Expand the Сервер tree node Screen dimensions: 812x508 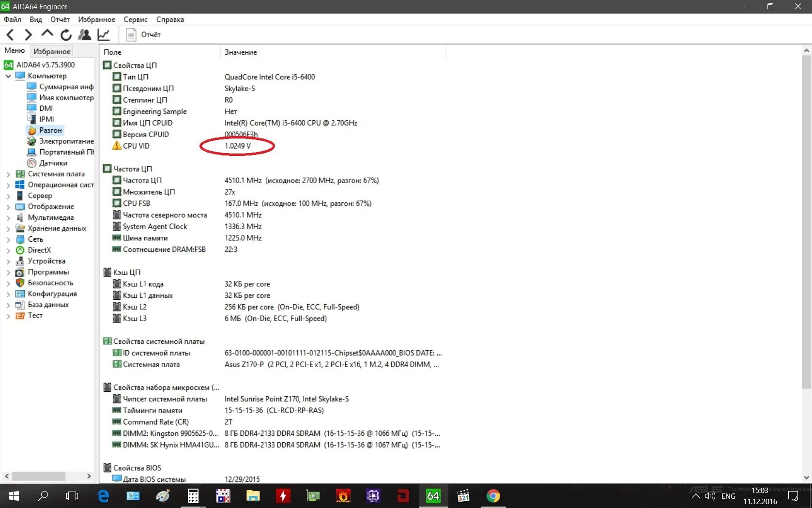pyautogui.click(x=8, y=196)
